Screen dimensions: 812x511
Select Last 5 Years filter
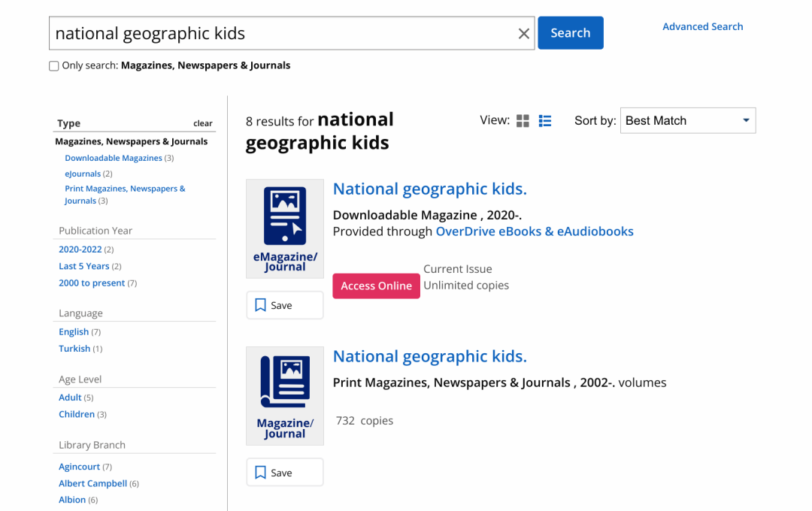84,266
